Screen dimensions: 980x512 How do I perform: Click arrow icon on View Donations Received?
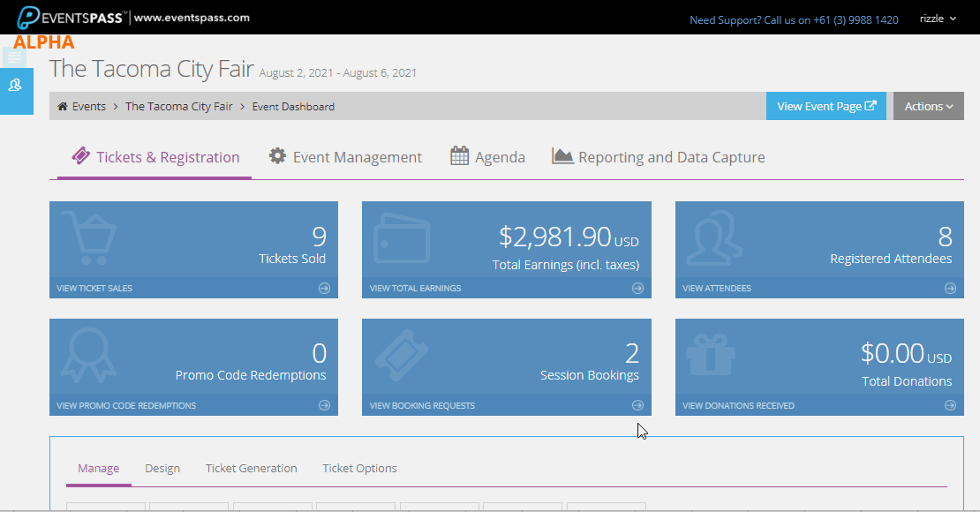click(950, 405)
